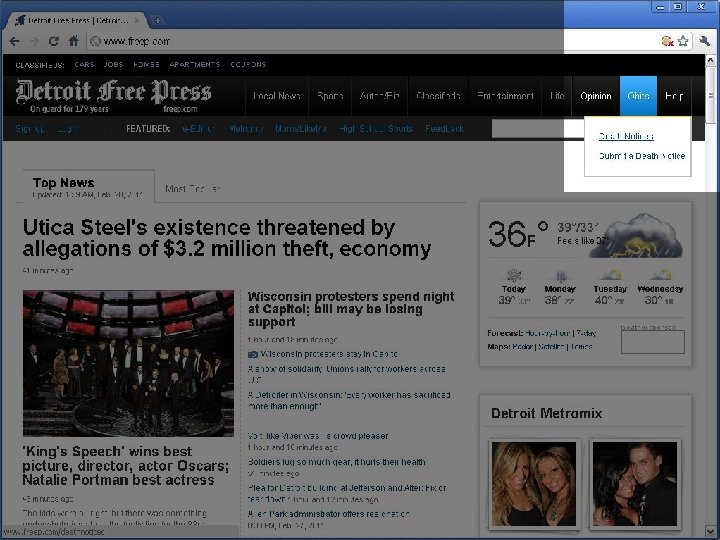Open the Metromix photo of the couple
Viewport: 720px width, 540px height.
pyautogui.click(x=635, y=484)
